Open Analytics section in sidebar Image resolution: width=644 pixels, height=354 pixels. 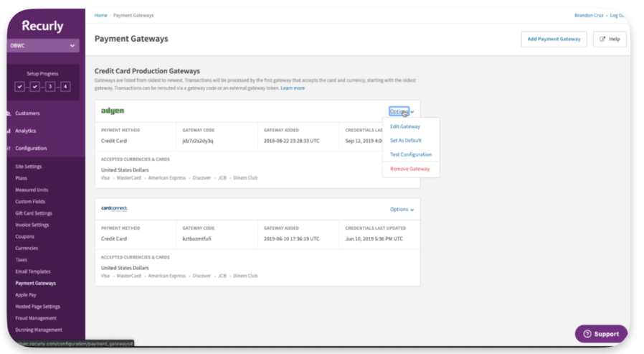(26, 131)
